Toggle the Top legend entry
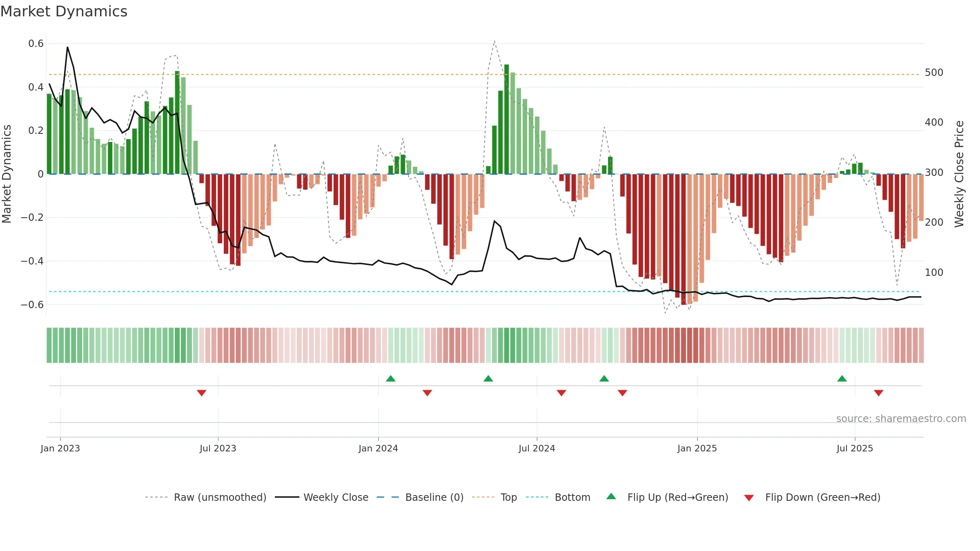 point(494,497)
